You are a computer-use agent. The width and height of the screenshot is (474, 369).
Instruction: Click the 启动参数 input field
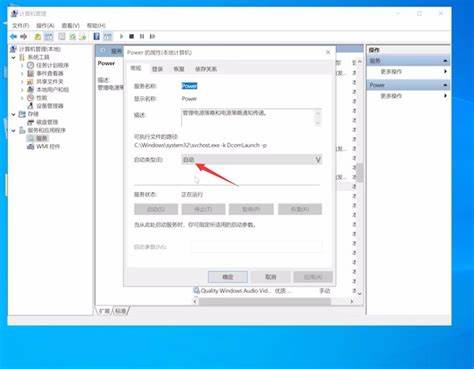[256, 247]
